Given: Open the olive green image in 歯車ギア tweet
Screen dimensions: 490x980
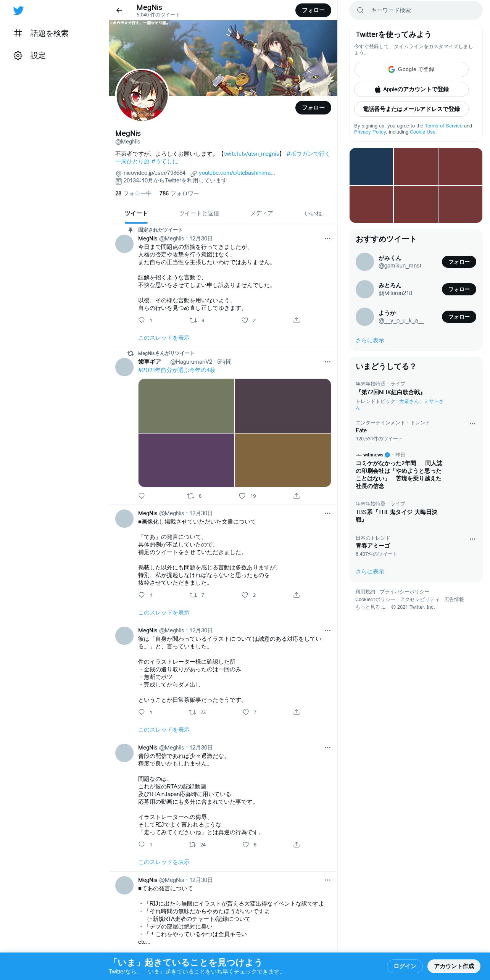Looking at the screenshot, I should pos(186,406).
